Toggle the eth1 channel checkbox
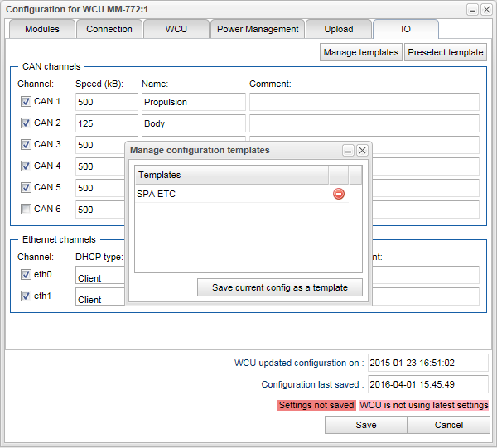Image resolution: width=497 pixels, height=448 pixels. tap(27, 296)
